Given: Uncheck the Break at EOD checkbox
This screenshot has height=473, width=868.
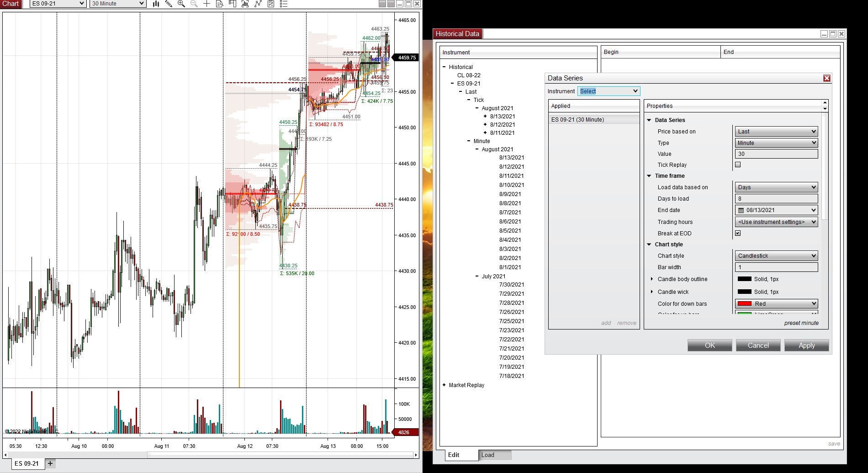Looking at the screenshot, I should [x=738, y=233].
